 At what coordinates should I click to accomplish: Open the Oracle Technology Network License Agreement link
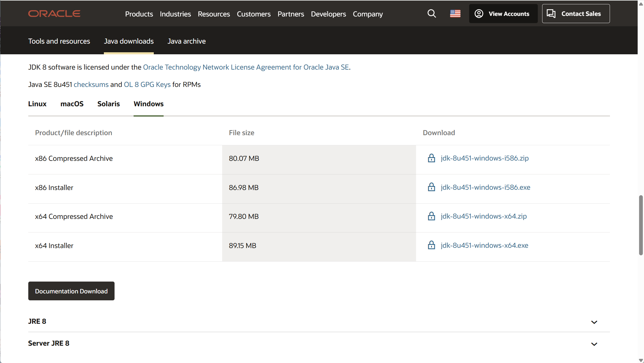tap(246, 67)
